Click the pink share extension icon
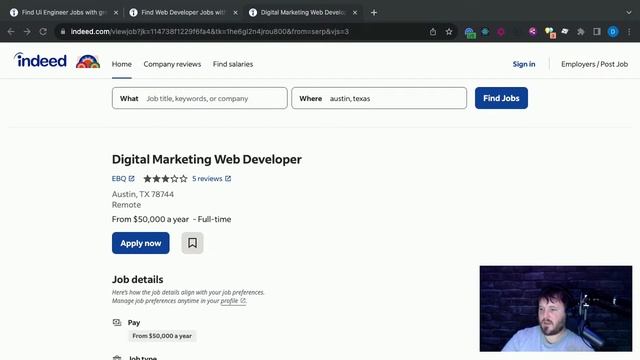The image size is (640, 360). coord(533,31)
